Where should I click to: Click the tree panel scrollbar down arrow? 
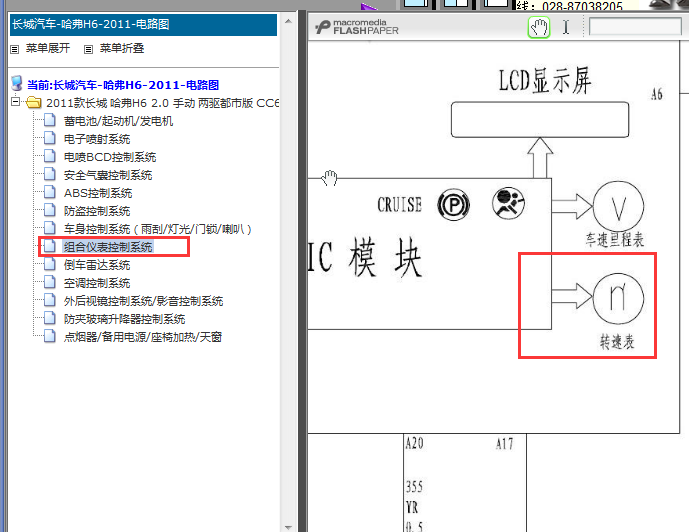[288, 527]
